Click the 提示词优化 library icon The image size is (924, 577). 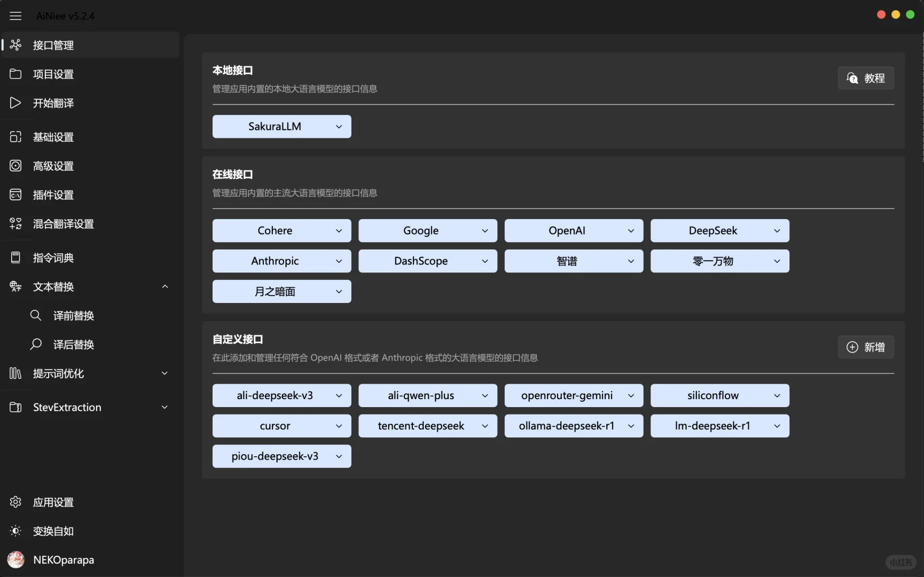pos(15,373)
